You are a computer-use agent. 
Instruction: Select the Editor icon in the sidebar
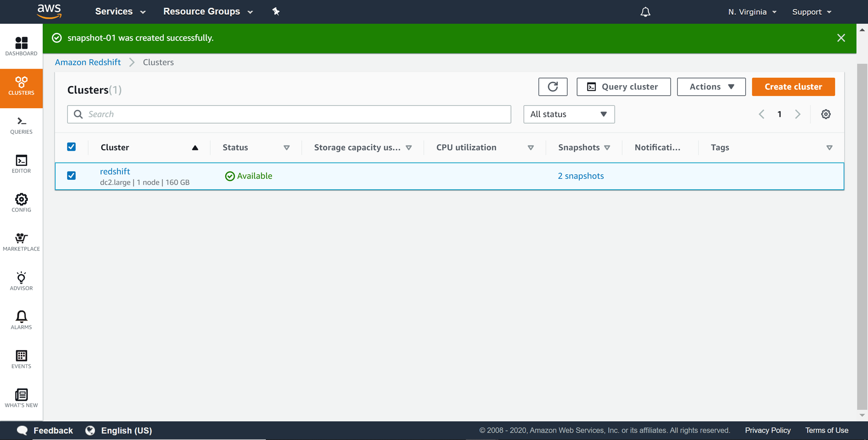[x=21, y=164]
